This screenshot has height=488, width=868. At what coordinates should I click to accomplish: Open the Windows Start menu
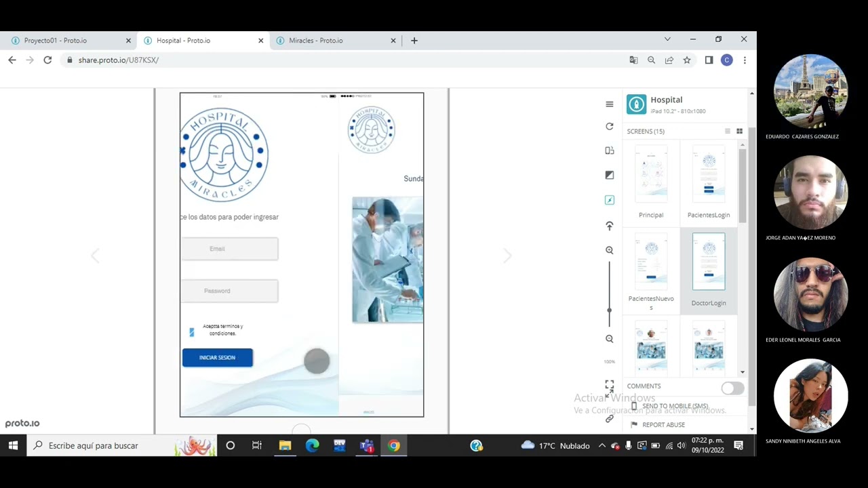(13, 445)
